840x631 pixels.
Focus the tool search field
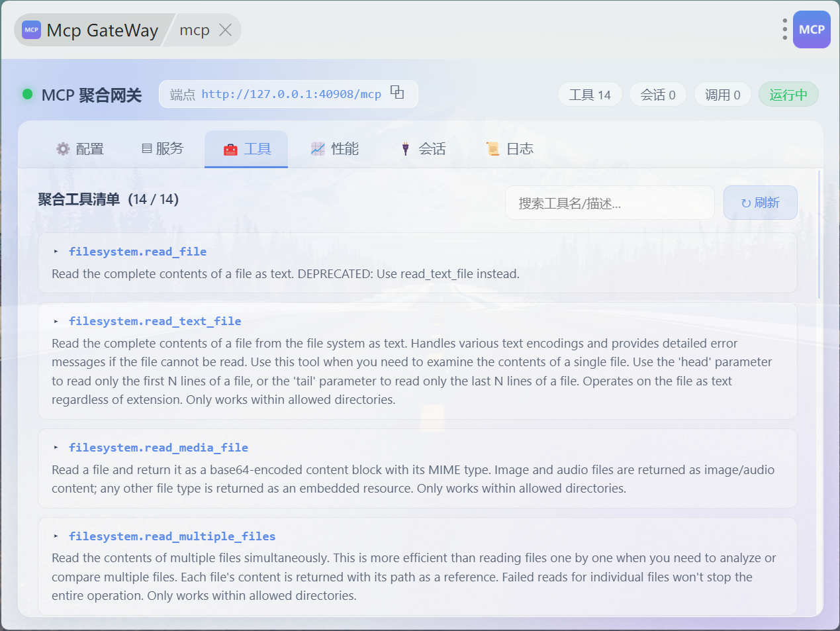pyautogui.click(x=610, y=203)
